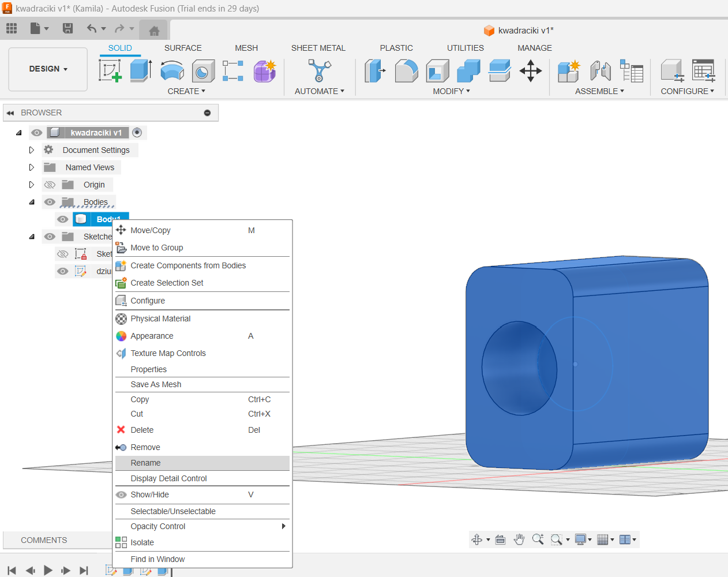728x577 pixels.
Task: Open the DESIGN workspace dropdown
Action: (48, 69)
